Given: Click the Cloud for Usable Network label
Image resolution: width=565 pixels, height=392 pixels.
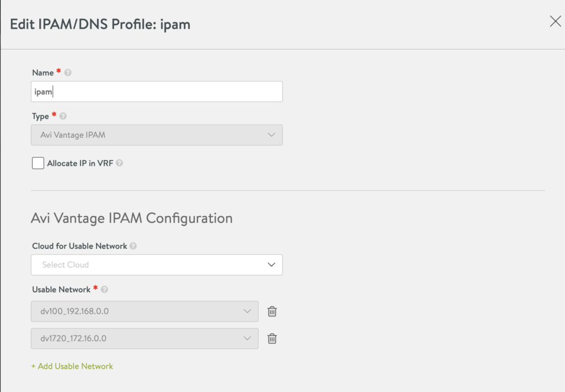Looking at the screenshot, I should [79, 246].
